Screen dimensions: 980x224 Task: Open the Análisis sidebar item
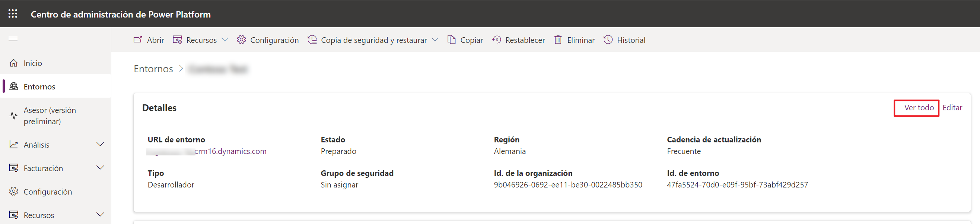pos(55,145)
